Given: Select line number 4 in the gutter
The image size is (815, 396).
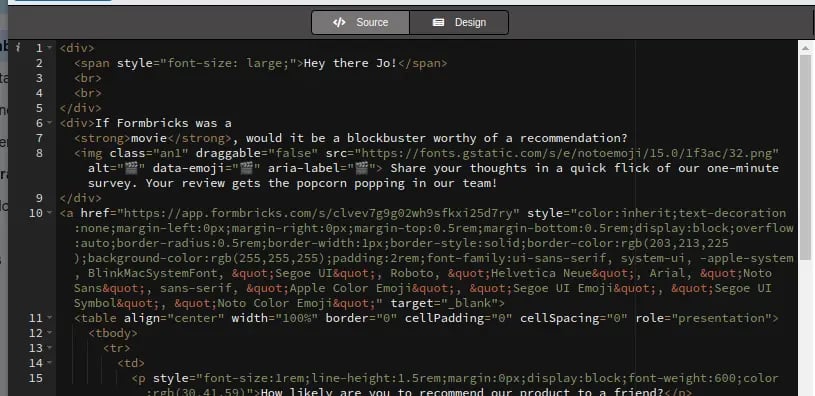Looking at the screenshot, I should 40,94.
